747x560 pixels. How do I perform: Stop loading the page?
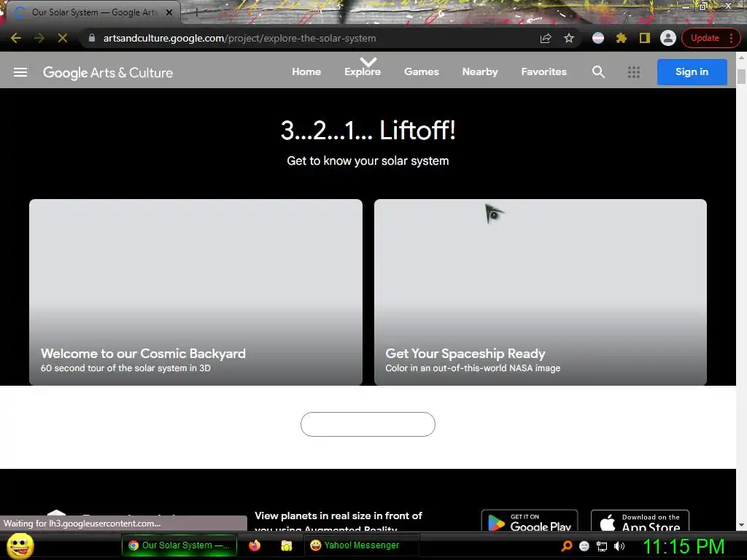point(63,38)
